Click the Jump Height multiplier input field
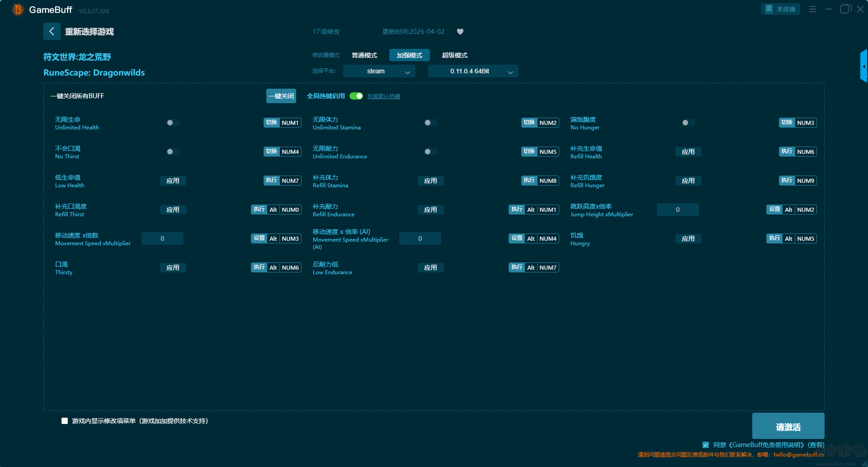 [678, 210]
